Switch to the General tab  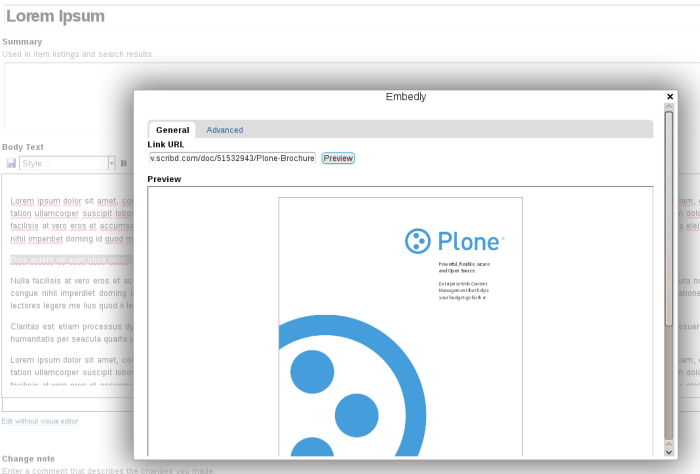[172, 130]
